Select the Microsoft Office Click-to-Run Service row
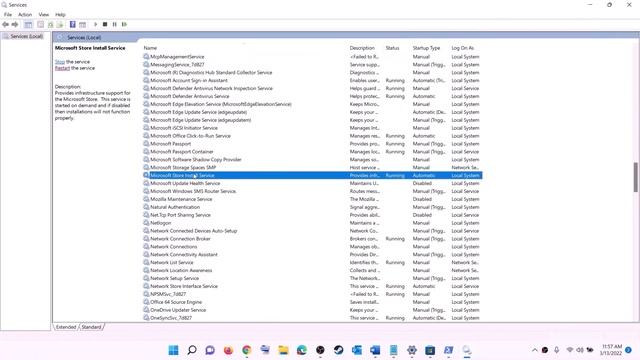Image resolution: width=640 pixels, height=360 pixels. click(312, 136)
